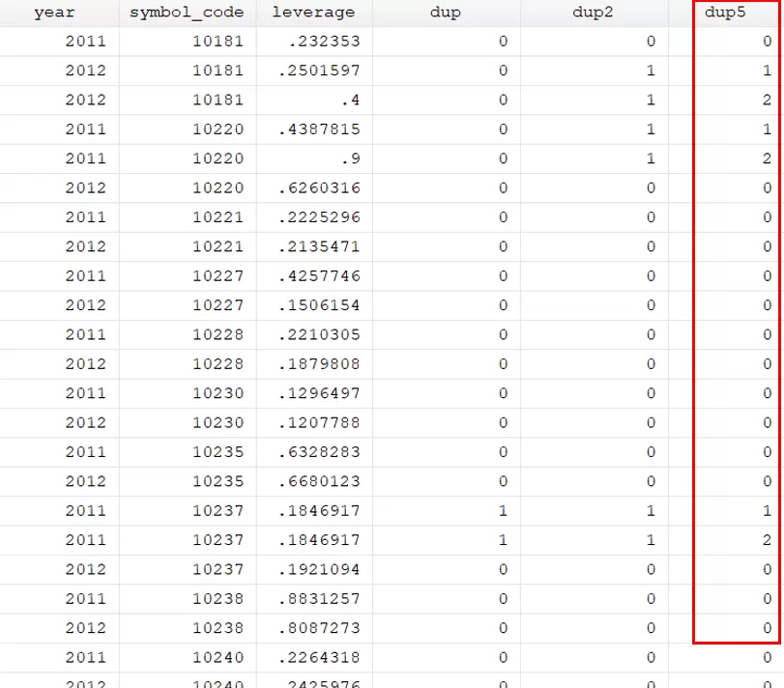Select the leverage cell showing .8831257
784x688 pixels.
coord(318,599)
